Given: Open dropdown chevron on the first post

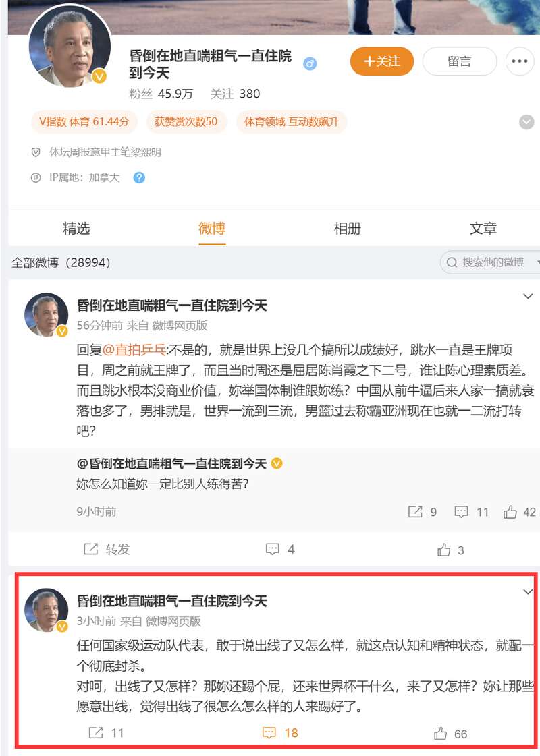Looking at the screenshot, I should [528, 296].
